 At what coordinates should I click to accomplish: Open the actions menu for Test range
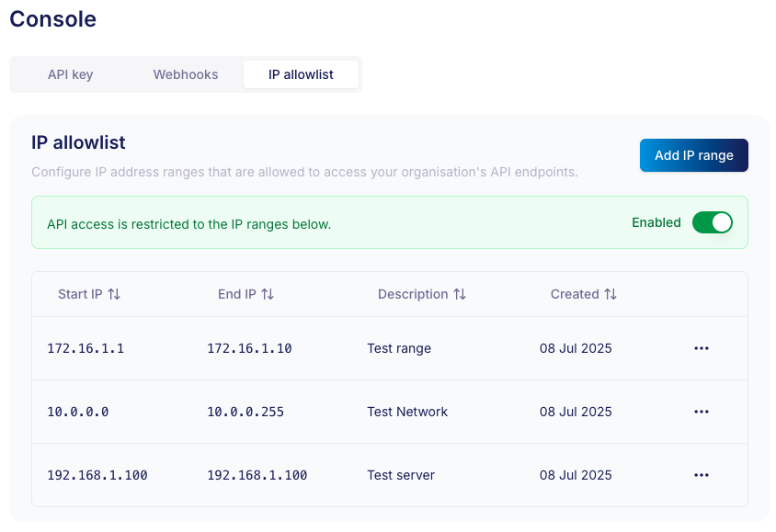[x=702, y=348]
